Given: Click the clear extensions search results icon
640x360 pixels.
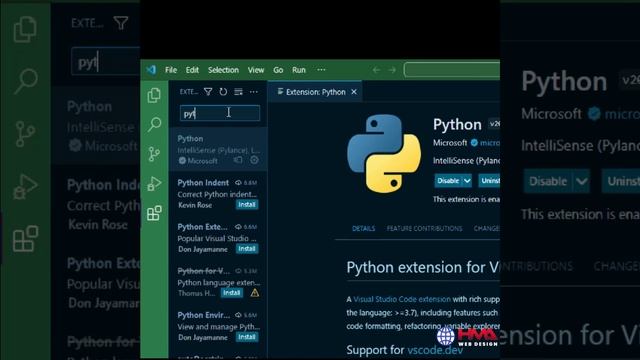Looking at the screenshot, I should pyautogui.click(x=238, y=92).
